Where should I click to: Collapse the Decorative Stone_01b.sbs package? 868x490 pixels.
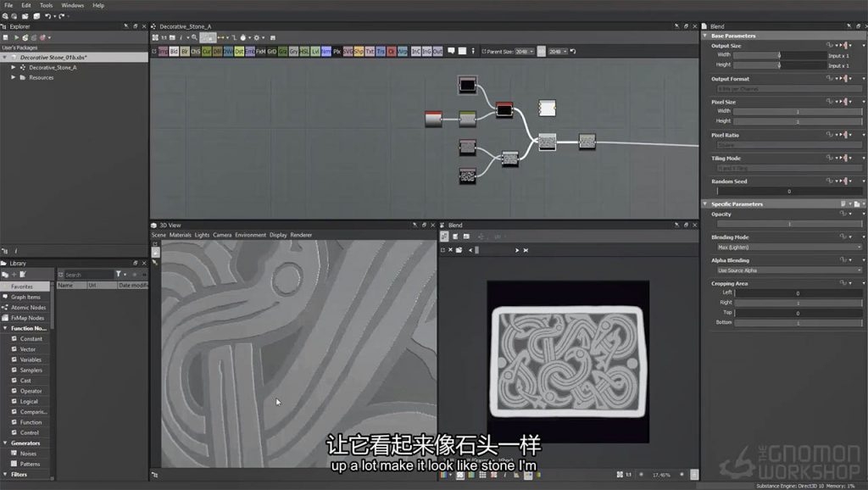5,57
